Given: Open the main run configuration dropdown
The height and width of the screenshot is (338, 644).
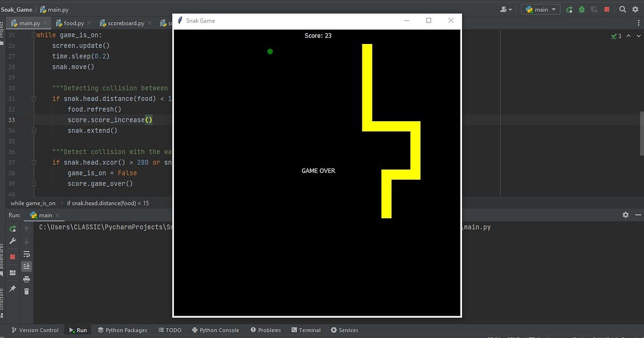Looking at the screenshot, I should [x=540, y=10].
